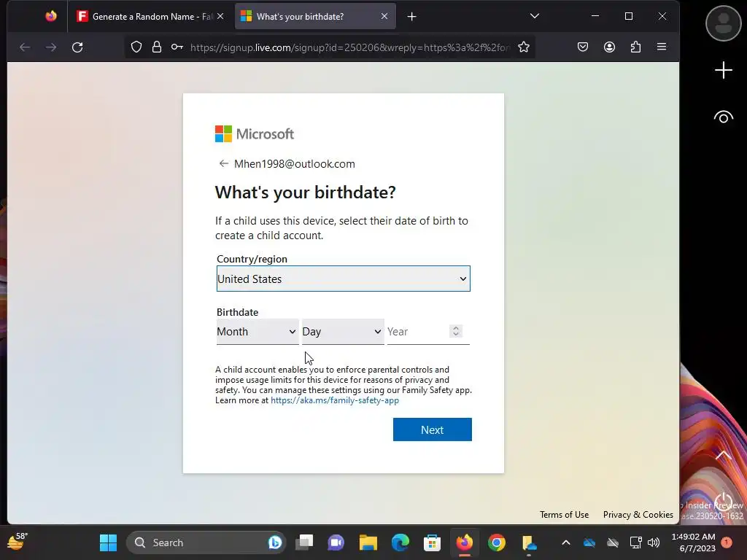Go back using arrow beside Mhen1998@outlook.com
Image resolution: width=747 pixels, height=560 pixels.
point(223,164)
